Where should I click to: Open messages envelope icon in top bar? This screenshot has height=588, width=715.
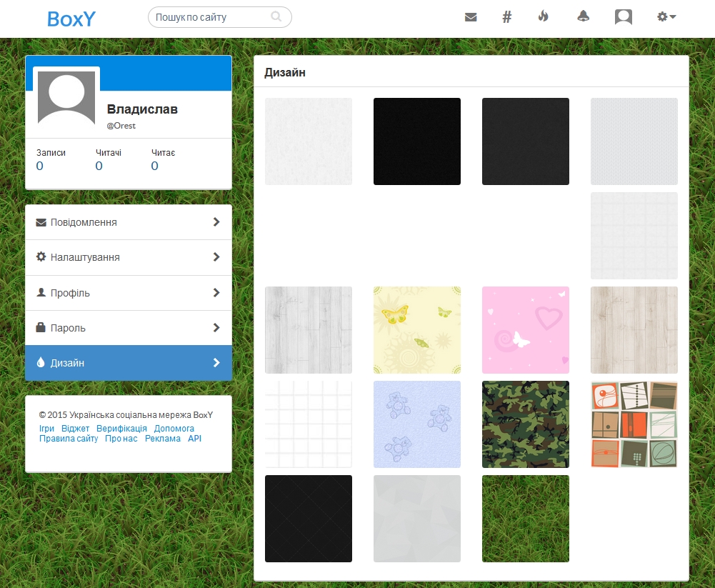click(471, 17)
